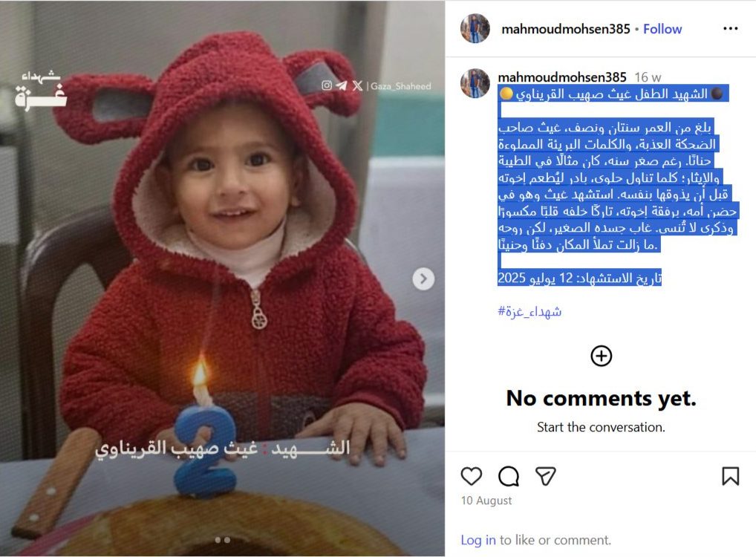Open comments via the speech bubble icon
The height and width of the screenshot is (557, 756).
tap(508, 476)
